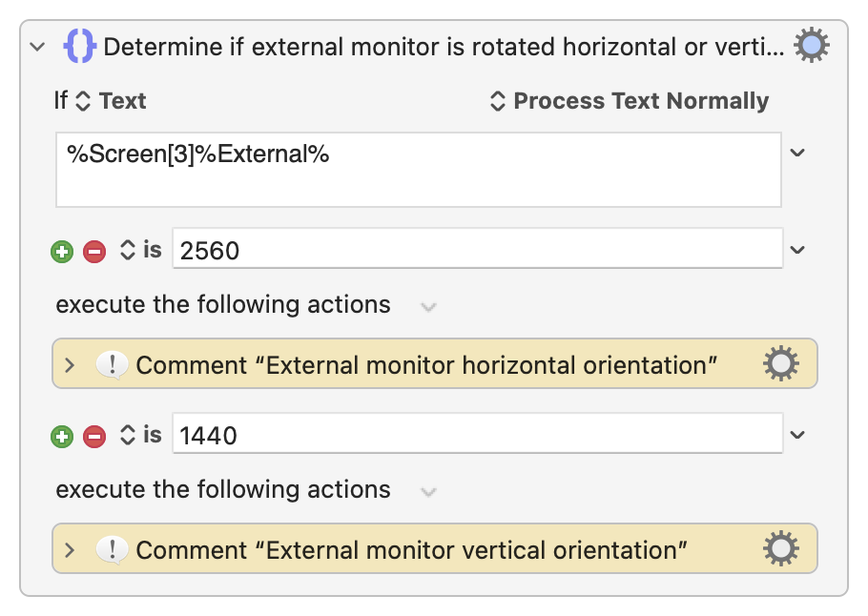
Task: Open the If Text condition type popup
Action: [x=111, y=101]
